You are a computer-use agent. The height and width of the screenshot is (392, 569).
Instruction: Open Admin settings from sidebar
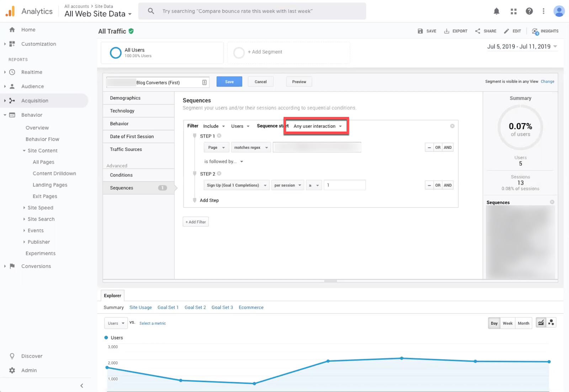click(29, 370)
